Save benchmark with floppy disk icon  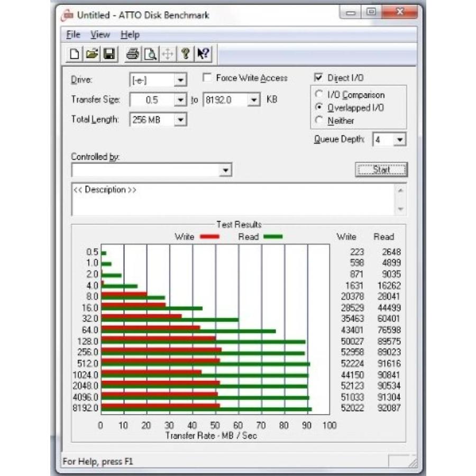pos(109,54)
